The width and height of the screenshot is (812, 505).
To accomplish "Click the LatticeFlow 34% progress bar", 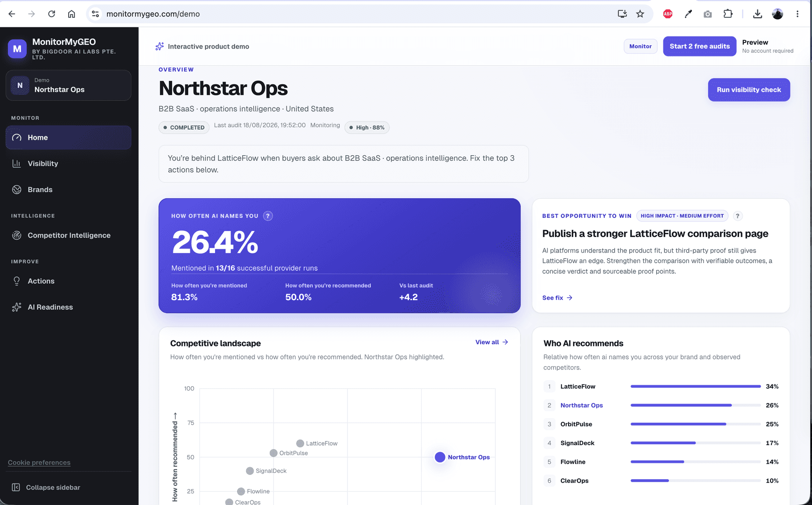I will [696, 386].
